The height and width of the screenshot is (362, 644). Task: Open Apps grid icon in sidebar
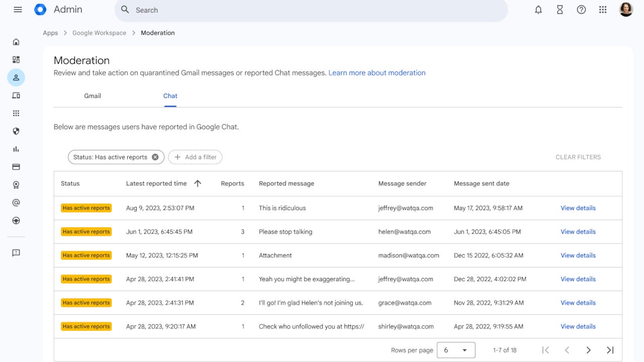click(16, 113)
